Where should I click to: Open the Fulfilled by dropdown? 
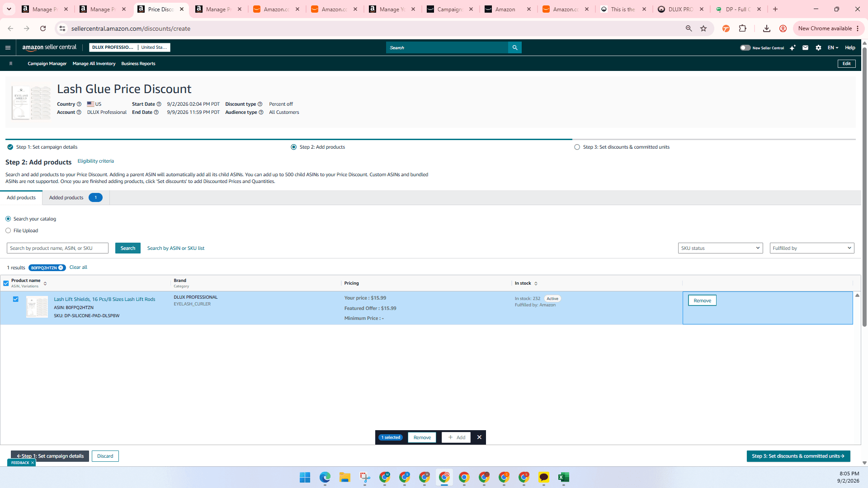click(x=811, y=248)
